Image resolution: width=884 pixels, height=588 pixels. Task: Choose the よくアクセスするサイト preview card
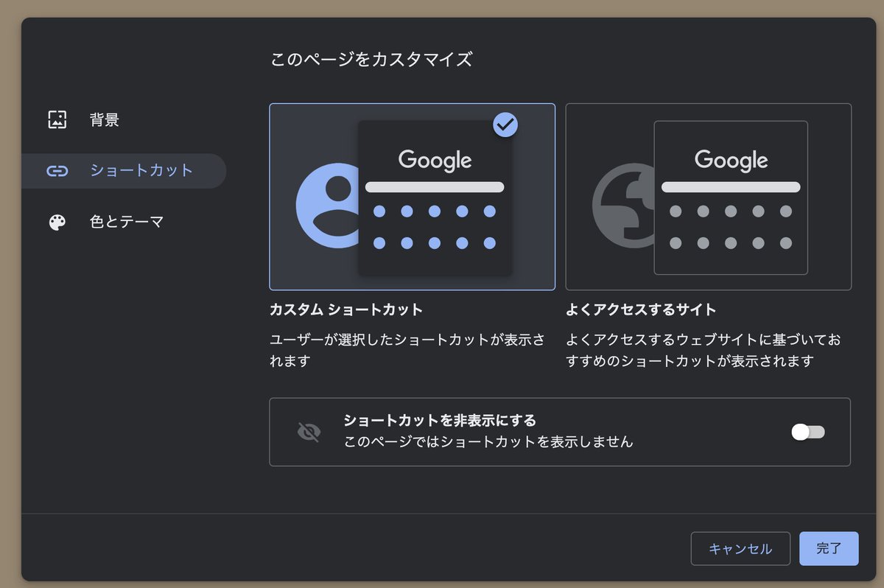tap(708, 197)
